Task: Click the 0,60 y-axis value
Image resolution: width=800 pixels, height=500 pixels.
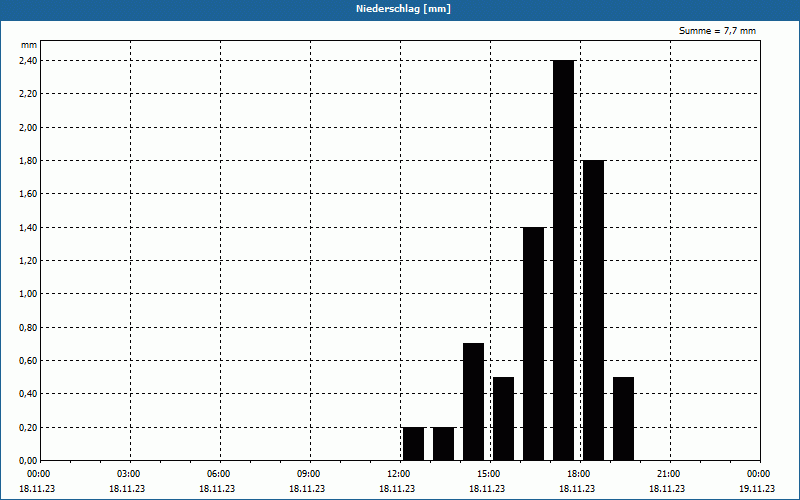Action: click(x=28, y=361)
